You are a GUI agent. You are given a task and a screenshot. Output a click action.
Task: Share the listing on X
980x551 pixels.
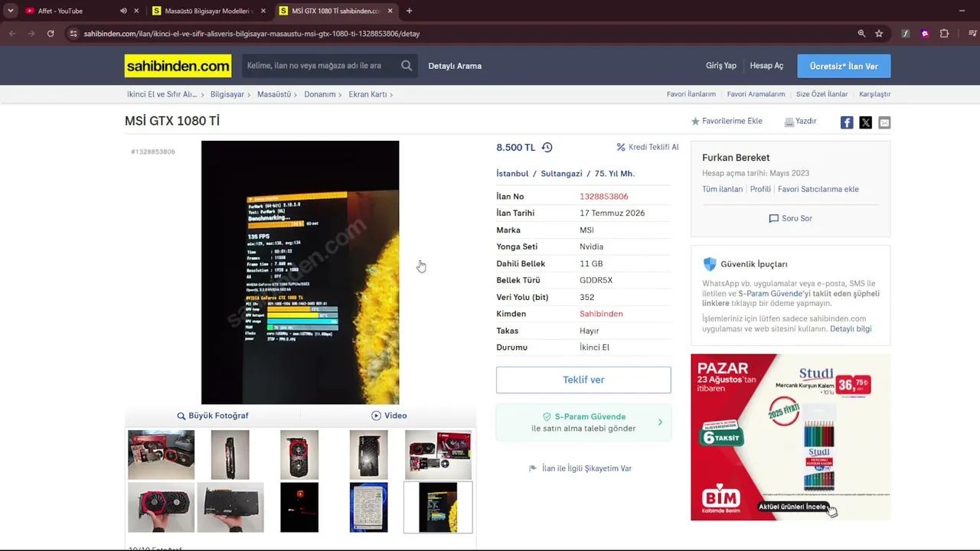(865, 122)
